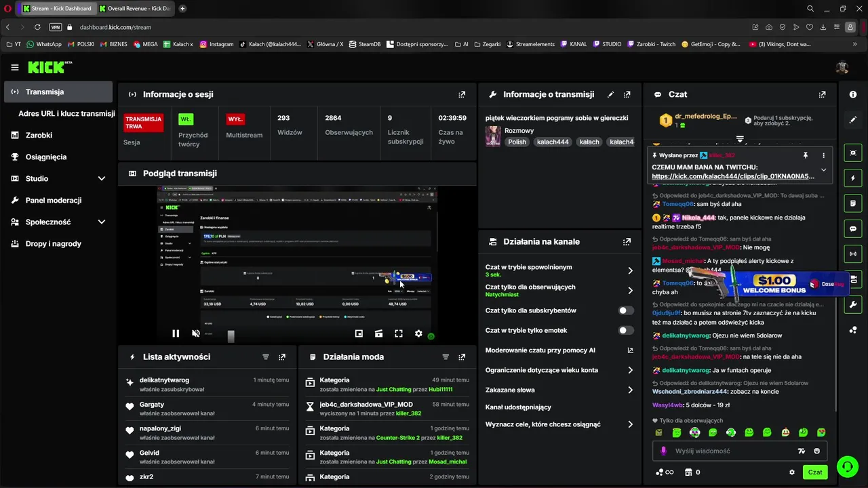Click the kalach444 stream tag
Screen dimensions: 868x488
point(553,142)
